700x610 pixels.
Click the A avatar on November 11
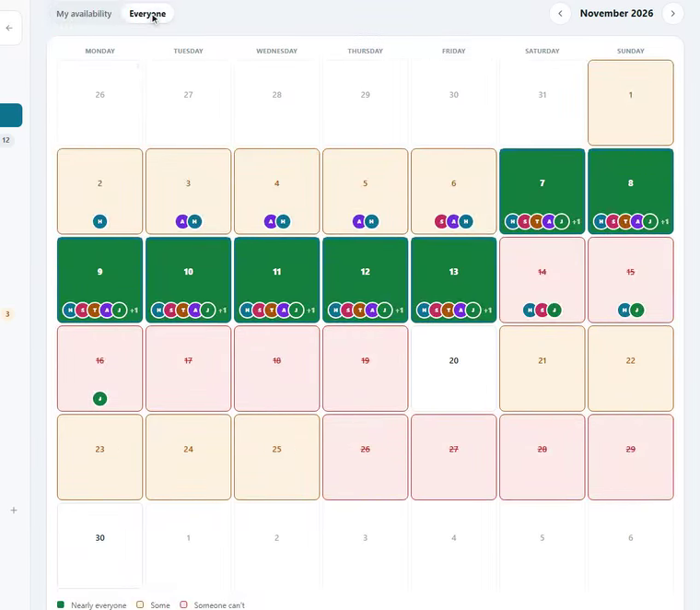point(284,310)
